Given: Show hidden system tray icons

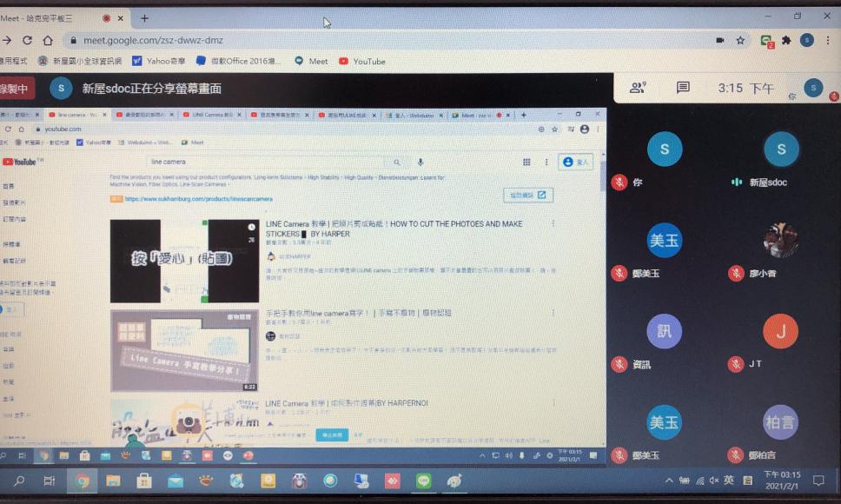Looking at the screenshot, I should point(669,481).
